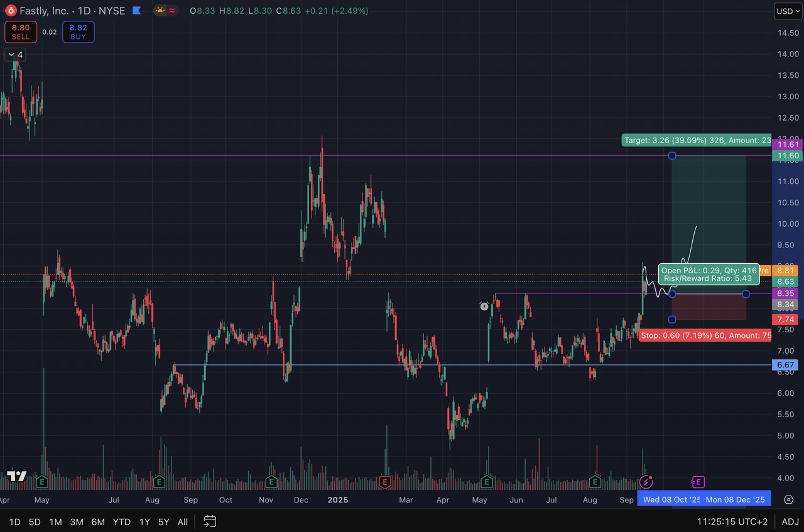This screenshot has width=804, height=532.
Task: Click the Open P&L risk/reward label
Action: 709,274
